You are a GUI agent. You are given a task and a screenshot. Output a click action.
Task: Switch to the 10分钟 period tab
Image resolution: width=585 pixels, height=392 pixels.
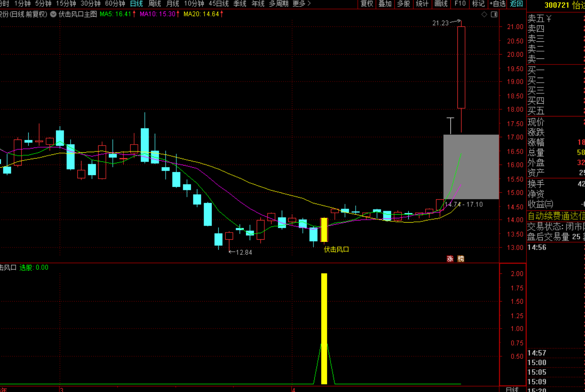[194, 4]
